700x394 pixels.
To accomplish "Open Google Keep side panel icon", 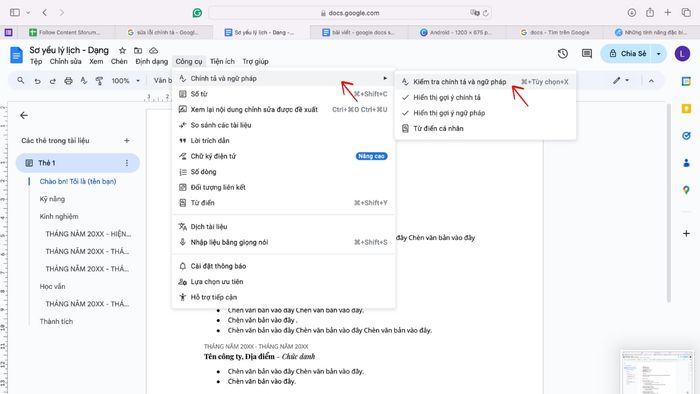I will pos(687,108).
